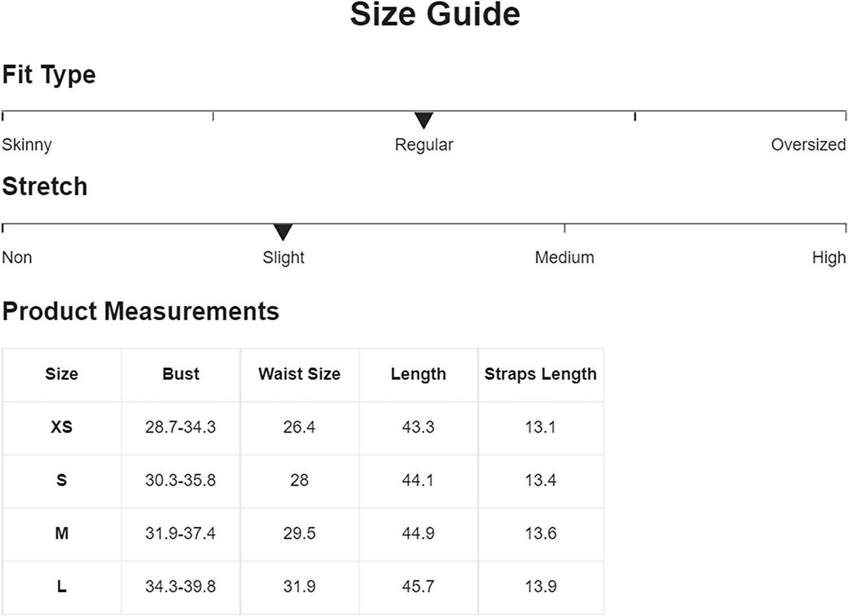848x616 pixels.
Task: Click the bust value 30.3-35.8 cell
Action: tap(180, 480)
